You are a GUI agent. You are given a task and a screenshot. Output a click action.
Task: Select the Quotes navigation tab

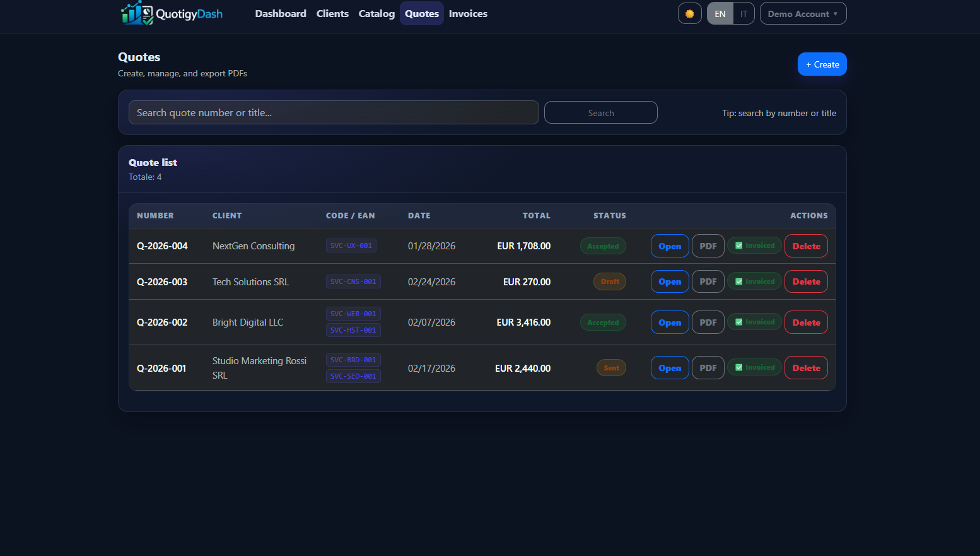(x=422, y=13)
